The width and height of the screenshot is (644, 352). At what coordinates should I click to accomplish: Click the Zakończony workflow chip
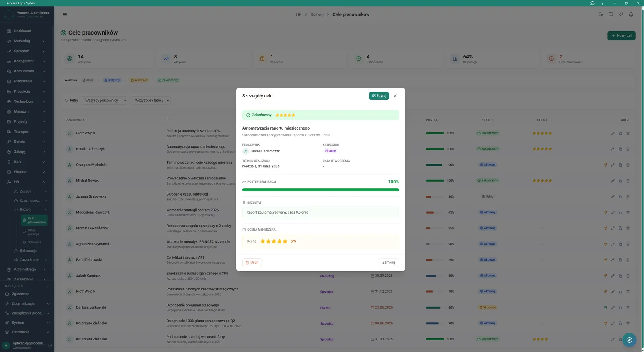pyautogui.click(x=168, y=80)
